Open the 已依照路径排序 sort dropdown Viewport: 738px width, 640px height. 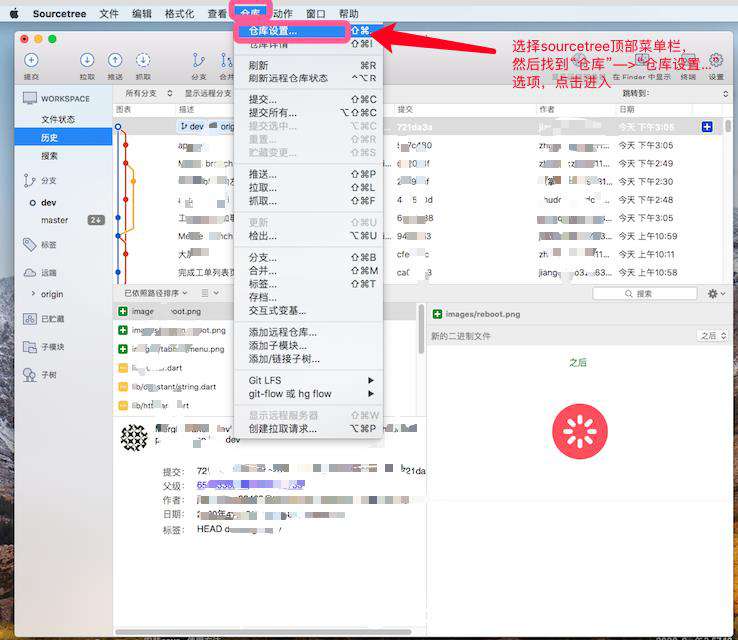156,293
